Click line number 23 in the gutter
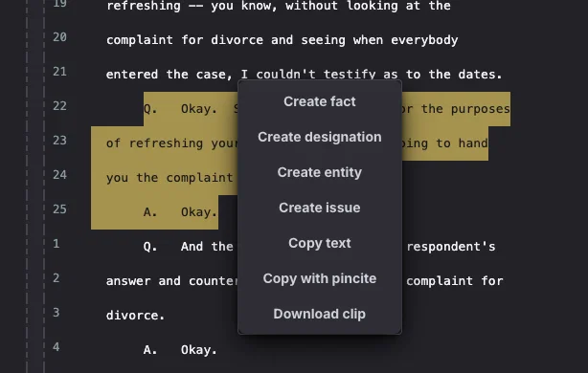The image size is (588, 373). point(59,141)
